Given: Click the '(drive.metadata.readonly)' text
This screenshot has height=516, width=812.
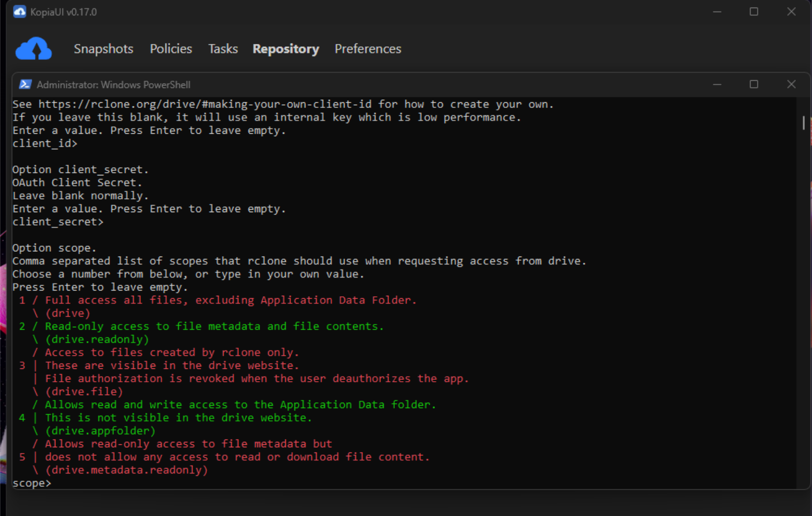Looking at the screenshot, I should 127,470.
